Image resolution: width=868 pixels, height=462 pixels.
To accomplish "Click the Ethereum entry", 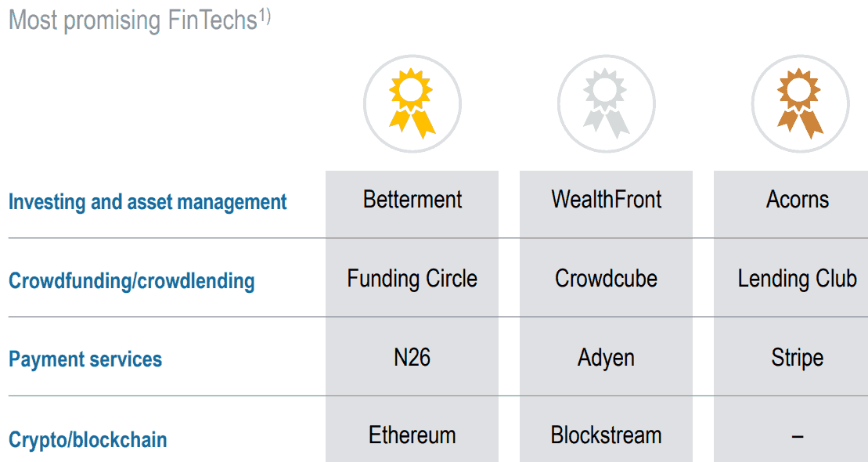I will 412,435.
